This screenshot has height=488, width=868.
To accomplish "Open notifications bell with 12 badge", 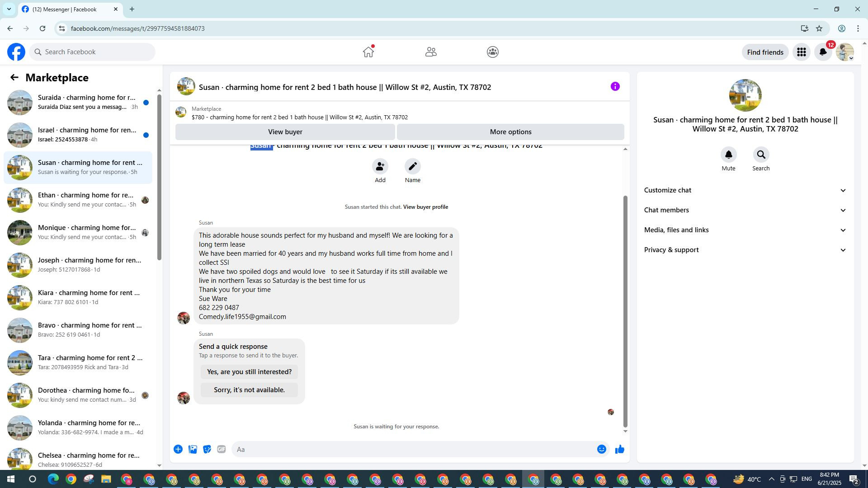I will click(x=823, y=52).
